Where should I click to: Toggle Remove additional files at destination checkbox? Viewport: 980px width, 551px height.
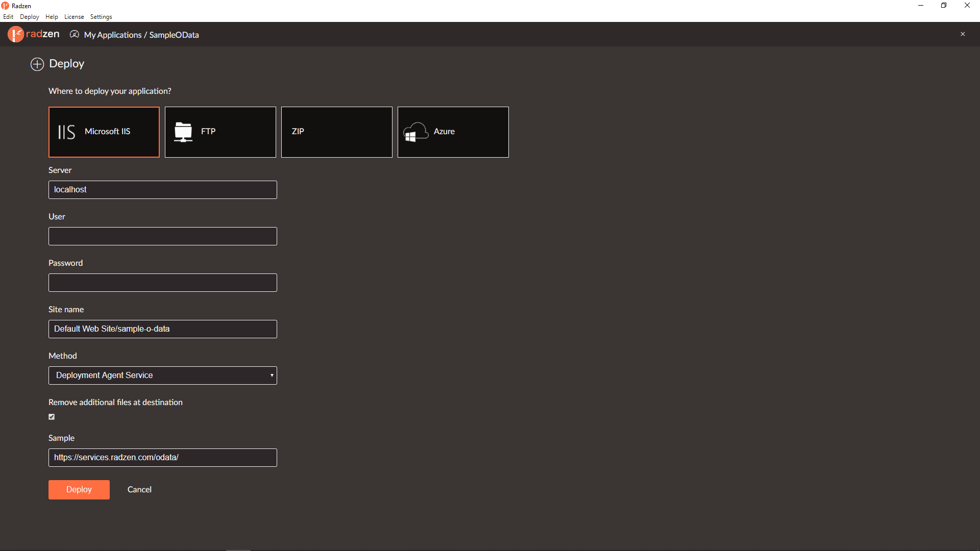52,416
